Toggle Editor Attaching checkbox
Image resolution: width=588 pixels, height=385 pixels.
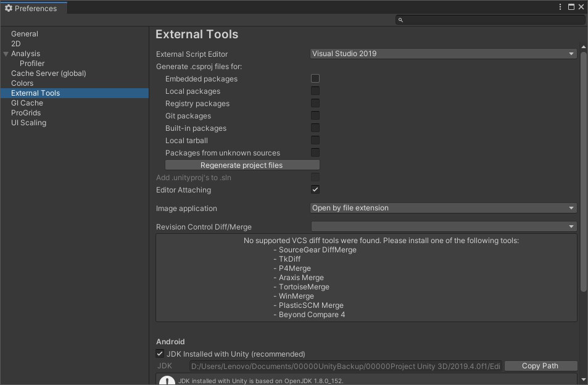[x=315, y=189]
